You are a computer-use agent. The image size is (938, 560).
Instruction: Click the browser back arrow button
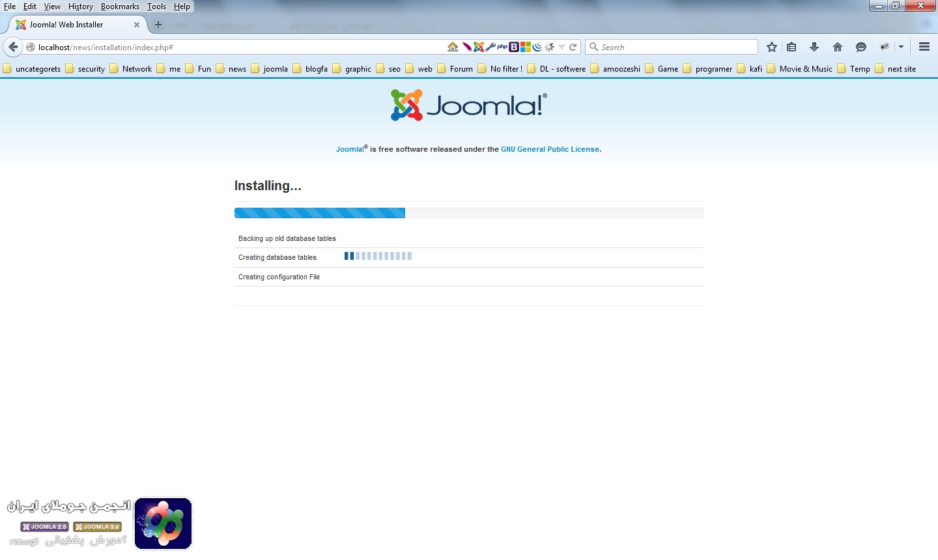click(13, 47)
